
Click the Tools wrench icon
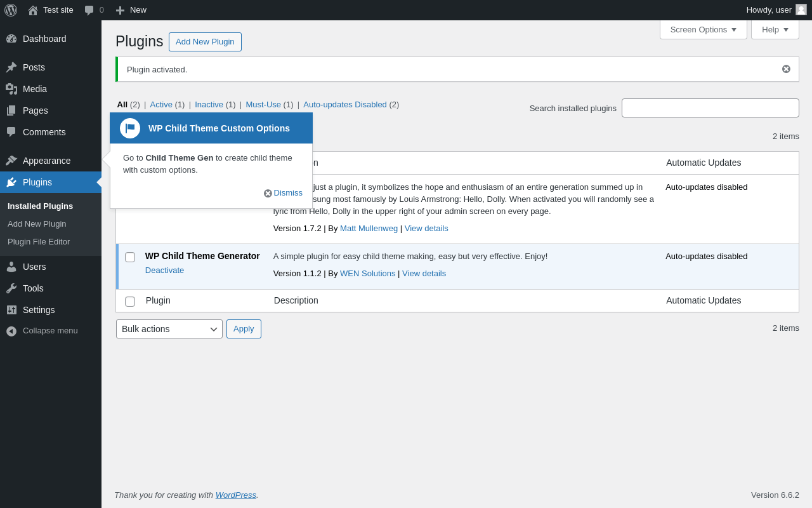pyautogui.click(x=11, y=288)
